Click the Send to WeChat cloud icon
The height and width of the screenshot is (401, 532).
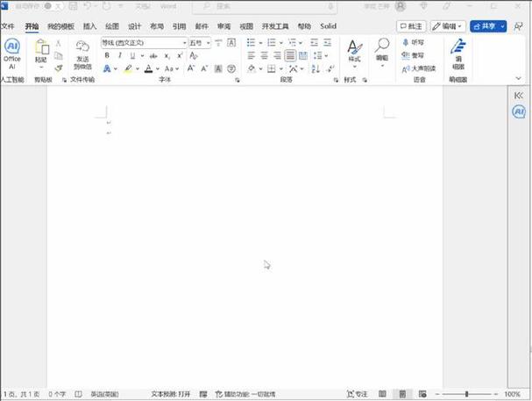(x=82, y=47)
